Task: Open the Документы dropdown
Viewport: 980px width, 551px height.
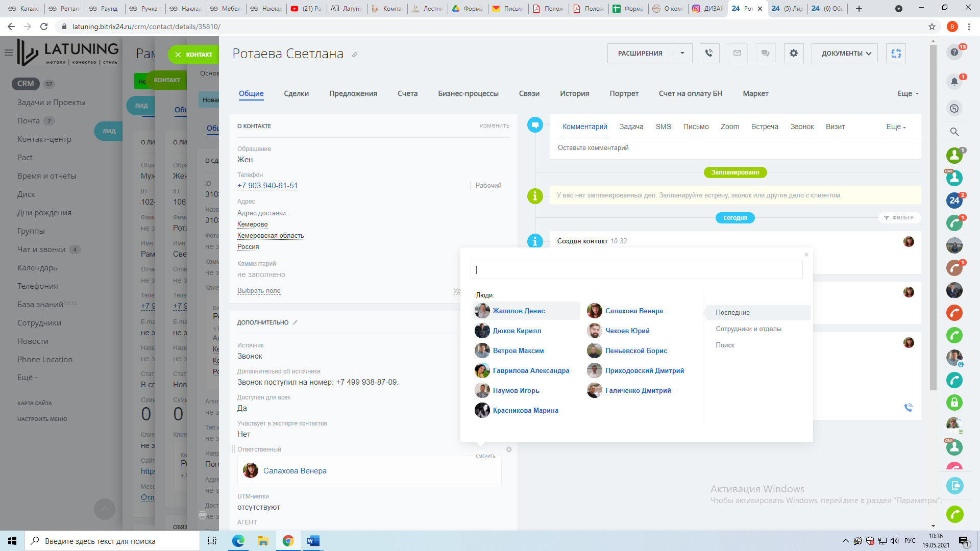Action: (844, 53)
